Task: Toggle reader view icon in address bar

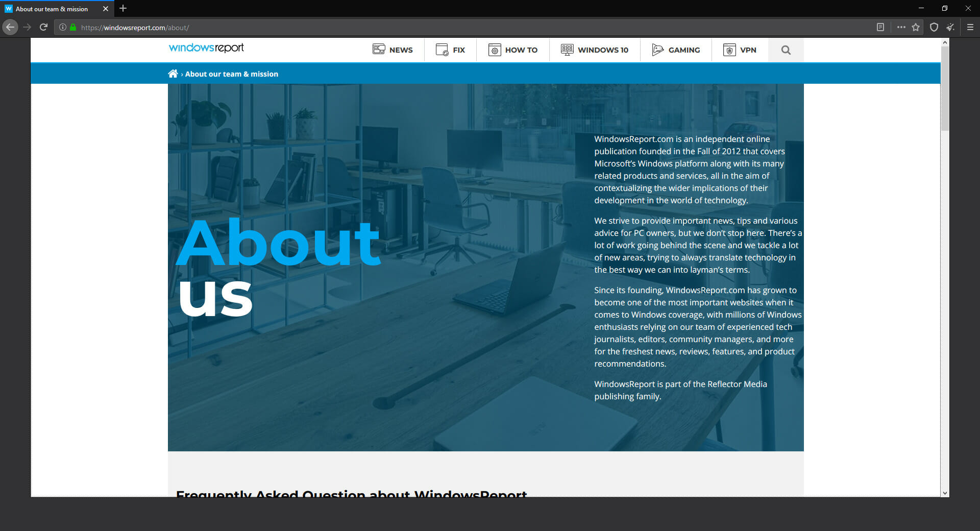Action: pos(880,27)
